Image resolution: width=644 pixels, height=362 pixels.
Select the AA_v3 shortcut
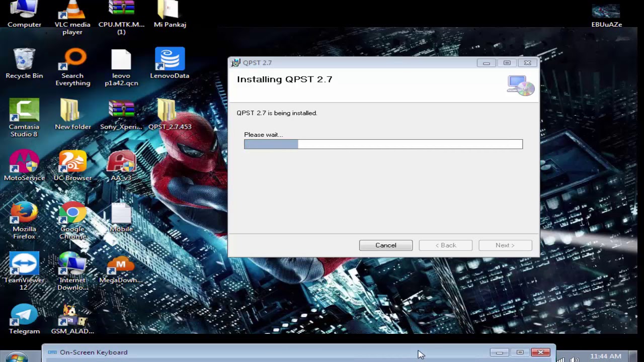coord(121,165)
